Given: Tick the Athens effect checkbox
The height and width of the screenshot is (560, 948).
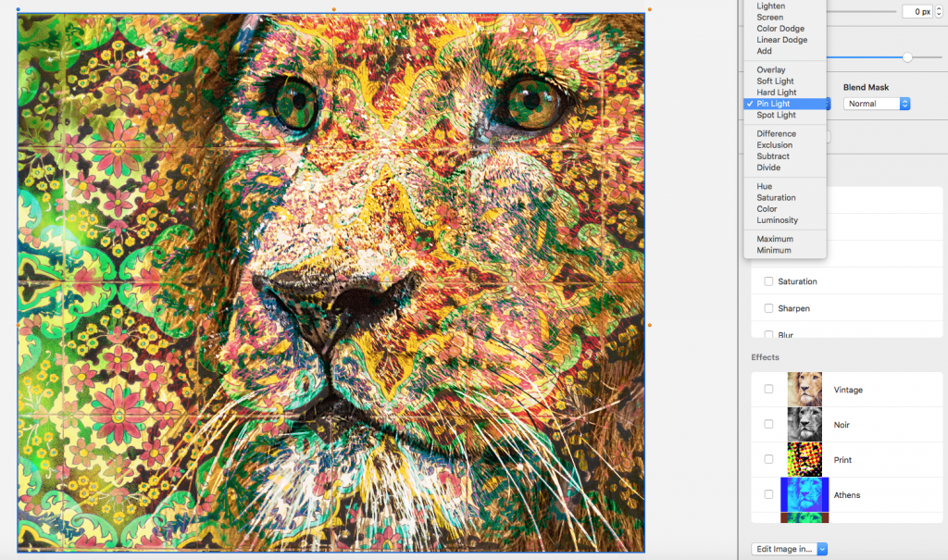Looking at the screenshot, I should click(x=768, y=494).
